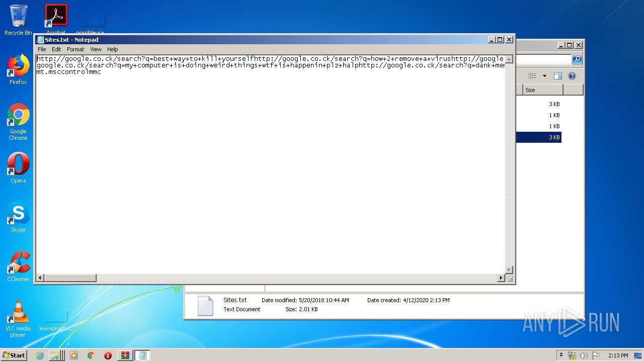Click the Explorer search input box
Screen dimensions: 644x362
coord(543,59)
